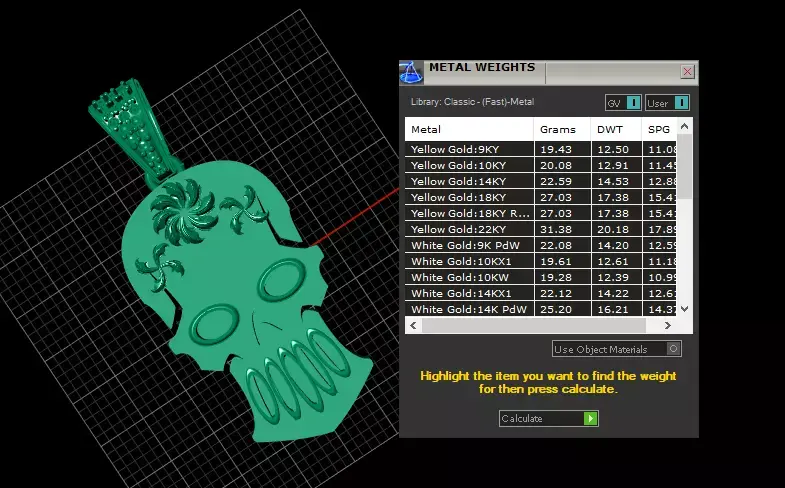Click the Calculate button
785x488 pixels.
pyautogui.click(x=548, y=418)
